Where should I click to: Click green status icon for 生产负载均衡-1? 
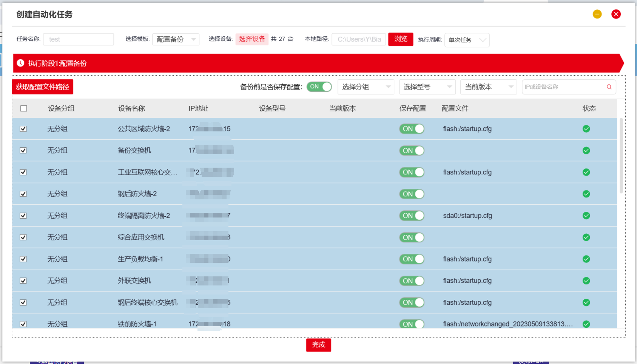[x=586, y=259]
